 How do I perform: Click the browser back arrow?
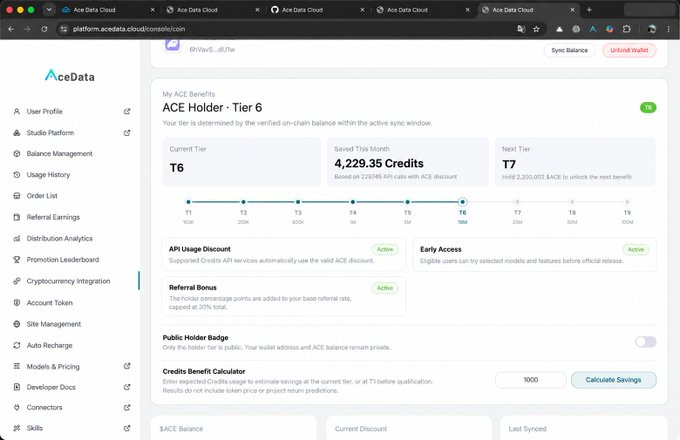11,29
